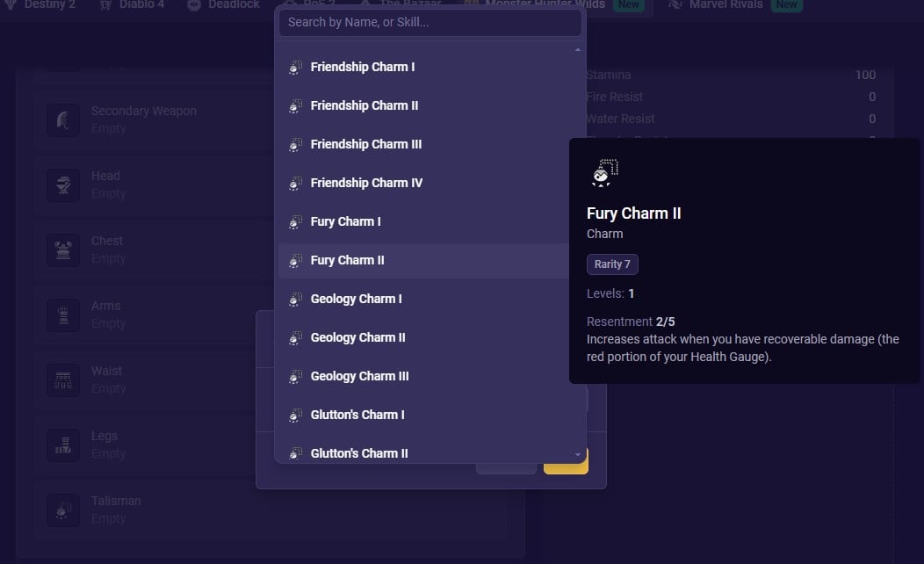
Task: Click the Waist armor slot icon
Action: click(63, 380)
